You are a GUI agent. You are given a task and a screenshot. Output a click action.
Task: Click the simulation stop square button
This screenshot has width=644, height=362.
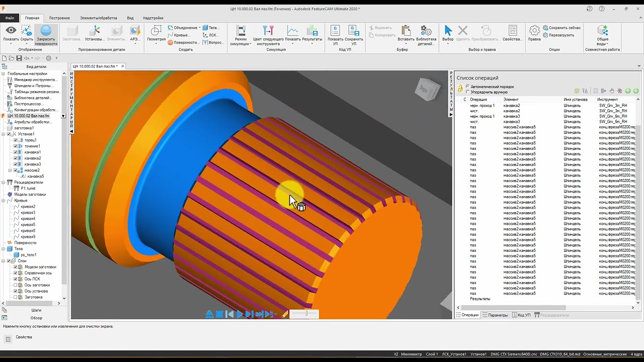[x=219, y=314]
